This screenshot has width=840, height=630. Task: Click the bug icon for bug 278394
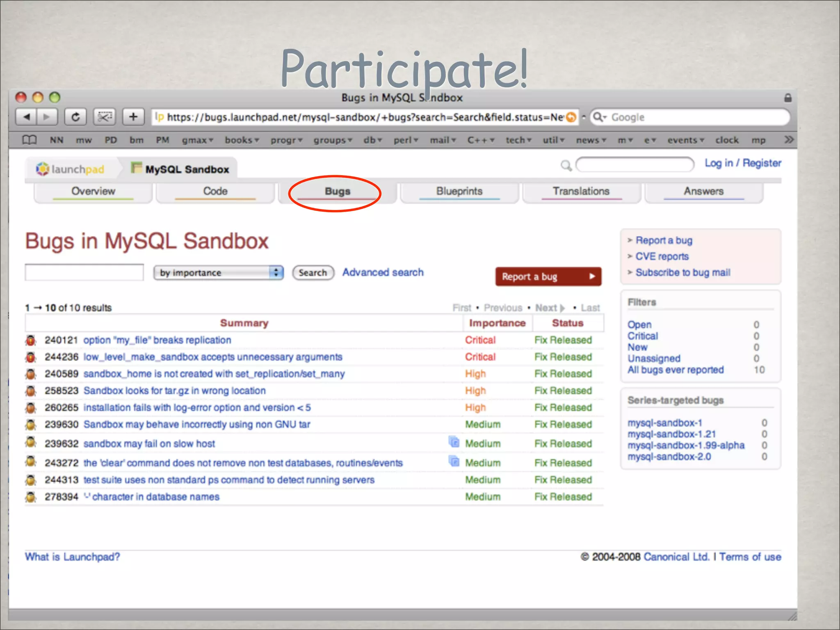[x=31, y=497]
